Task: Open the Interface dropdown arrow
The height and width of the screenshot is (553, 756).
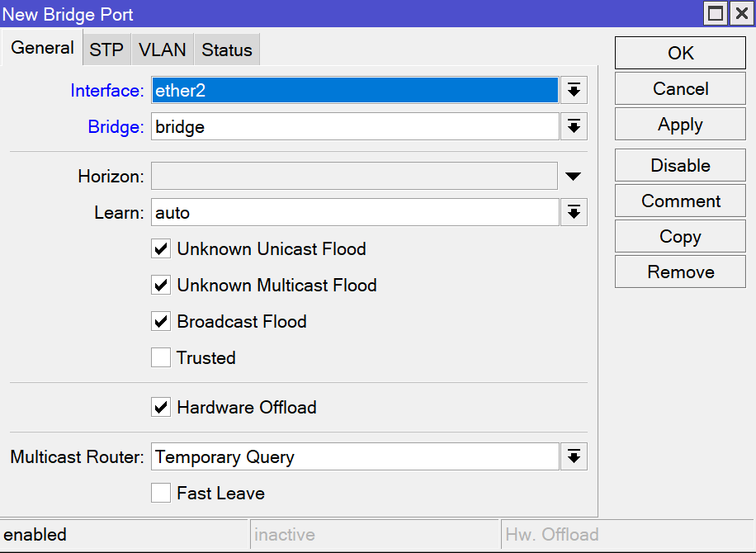Action: click(x=574, y=91)
